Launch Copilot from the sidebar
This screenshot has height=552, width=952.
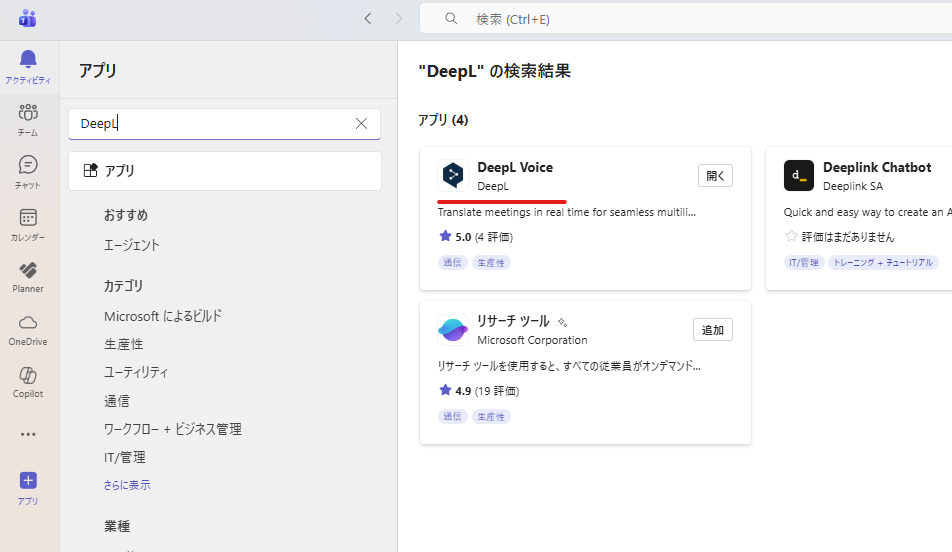click(x=28, y=381)
